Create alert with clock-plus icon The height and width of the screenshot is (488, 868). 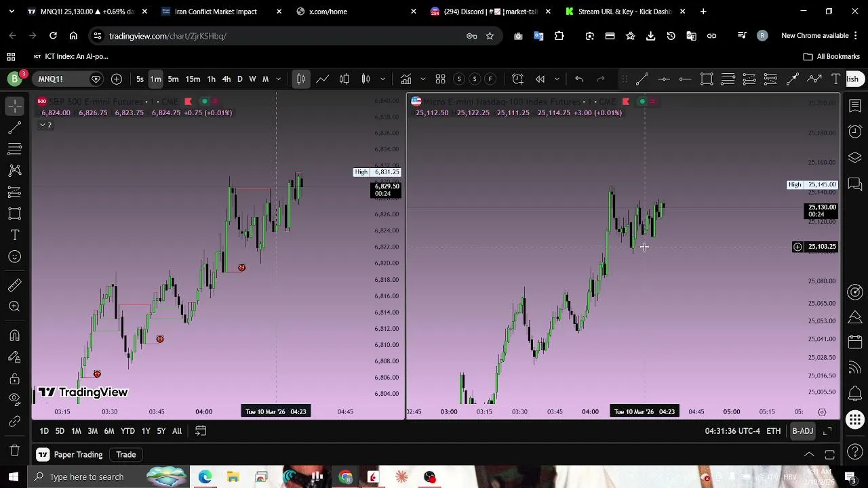(x=517, y=79)
